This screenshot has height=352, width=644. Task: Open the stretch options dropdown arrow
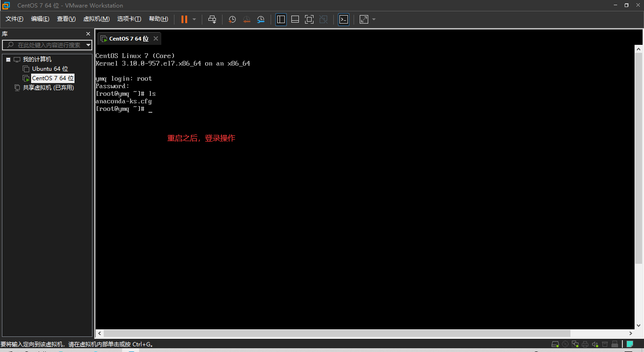pyautogui.click(x=374, y=19)
